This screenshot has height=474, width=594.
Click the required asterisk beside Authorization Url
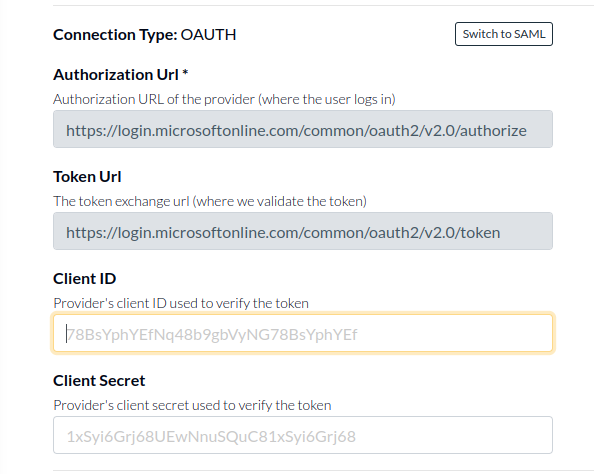click(185, 73)
